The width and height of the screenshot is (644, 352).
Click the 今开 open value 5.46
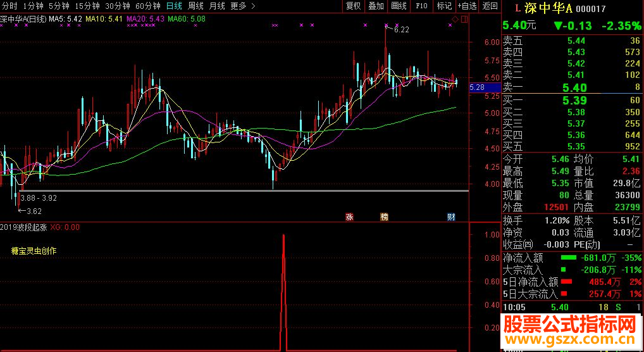pos(560,160)
